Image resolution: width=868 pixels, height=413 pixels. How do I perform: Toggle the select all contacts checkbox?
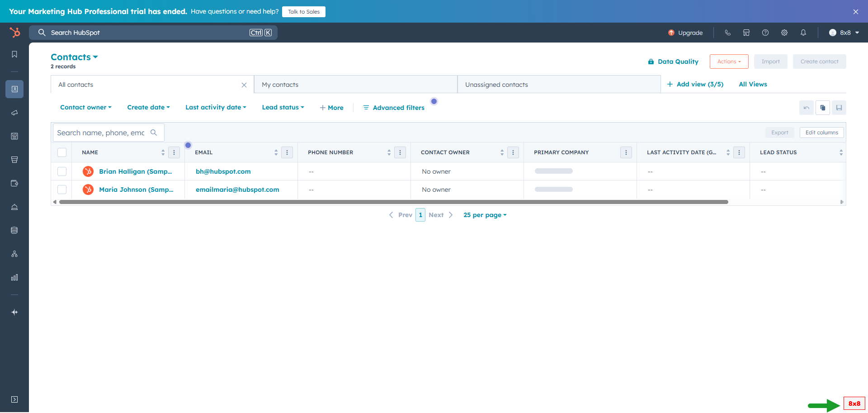62,152
